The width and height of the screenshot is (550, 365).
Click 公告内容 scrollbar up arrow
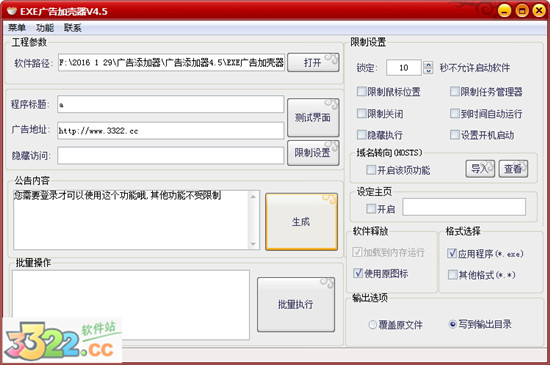tap(253, 197)
